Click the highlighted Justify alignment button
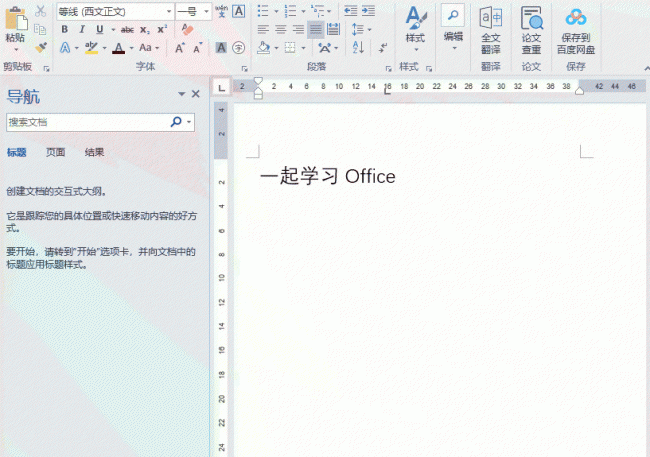The width and height of the screenshot is (650, 457). coord(315,29)
